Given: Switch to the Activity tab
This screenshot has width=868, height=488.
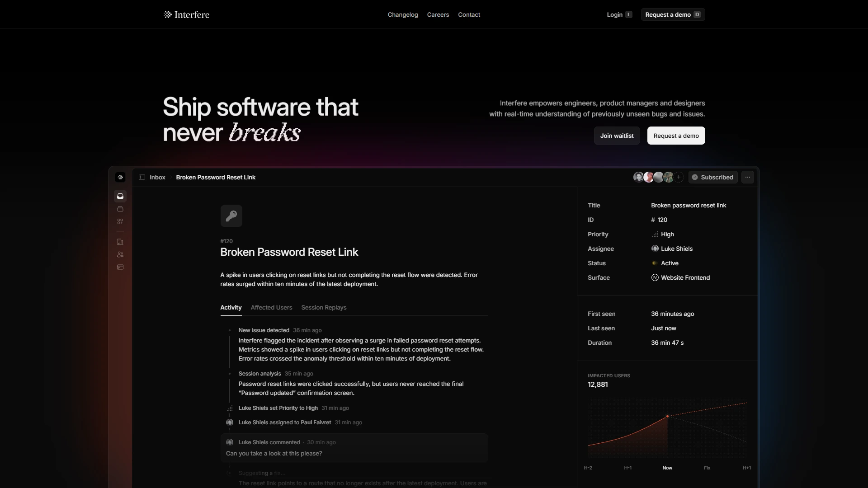Looking at the screenshot, I should (231, 307).
